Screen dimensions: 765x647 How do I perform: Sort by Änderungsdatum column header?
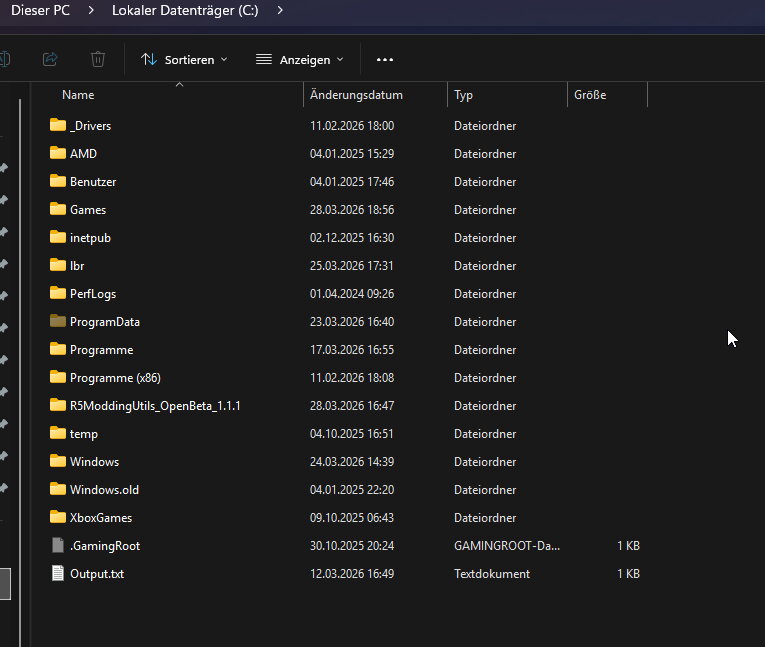click(x=356, y=95)
